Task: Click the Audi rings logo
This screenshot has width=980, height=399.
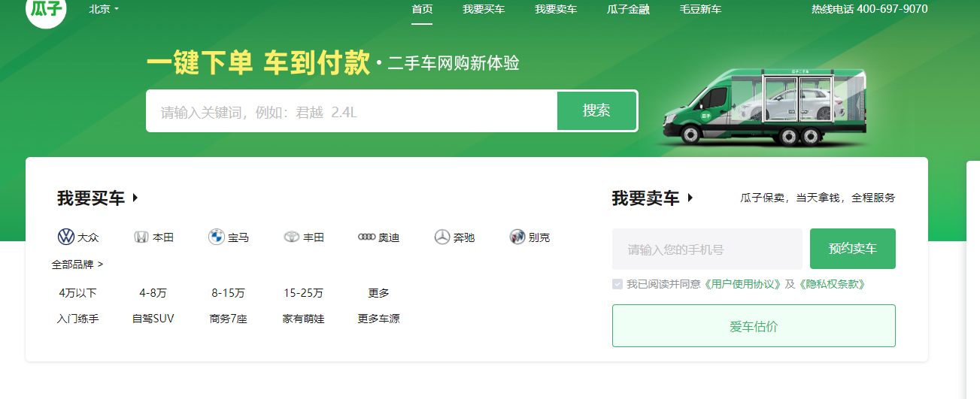Action: pyautogui.click(x=366, y=237)
